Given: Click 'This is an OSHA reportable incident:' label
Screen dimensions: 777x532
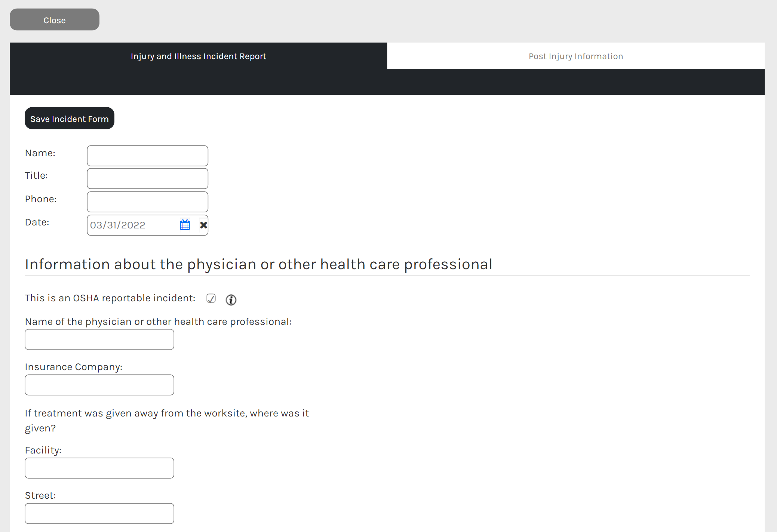Looking at the screenshot, I should click(110, 298).
